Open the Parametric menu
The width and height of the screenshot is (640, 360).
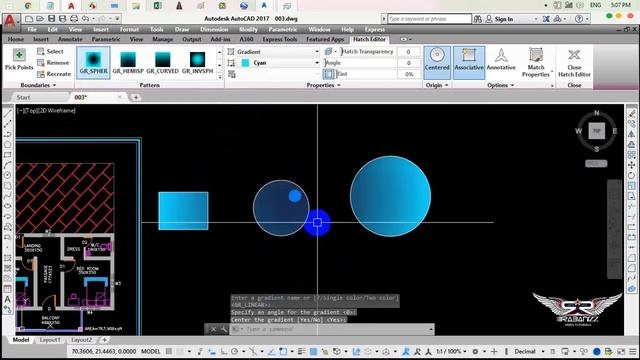click(282, 29)
